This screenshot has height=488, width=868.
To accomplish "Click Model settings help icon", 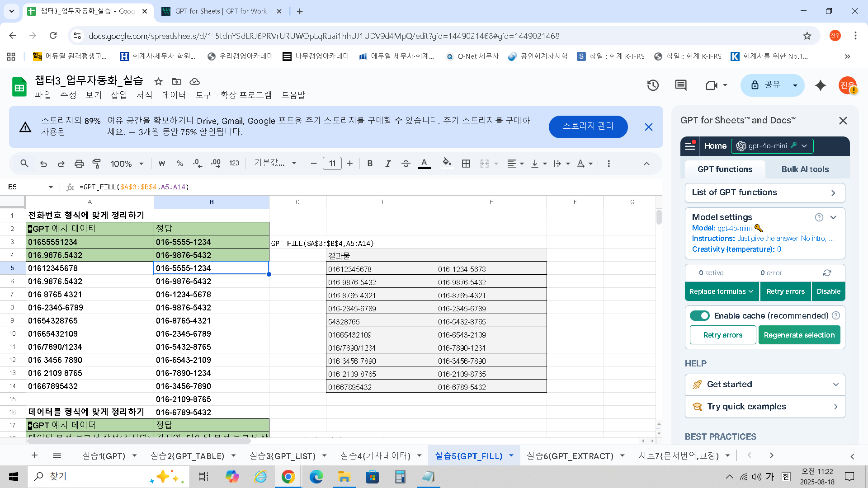I will [819, 217].
